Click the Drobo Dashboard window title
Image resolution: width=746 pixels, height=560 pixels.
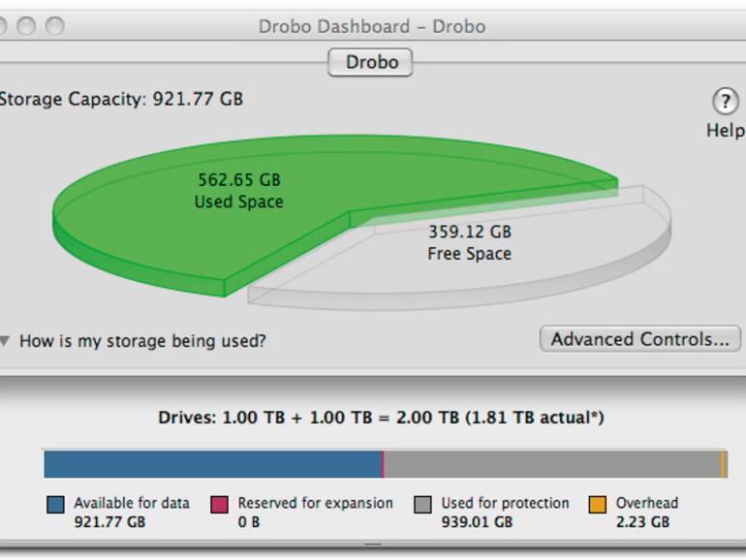[373, 26]
